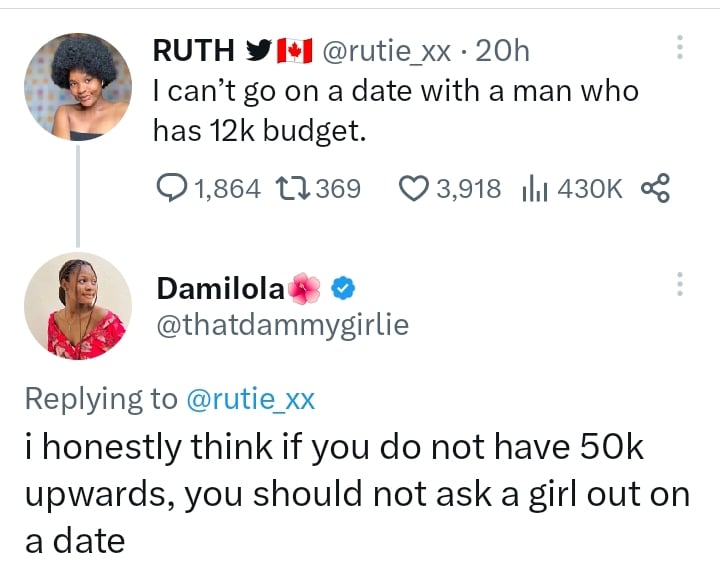Open the @rutie_xx link after 'Replying to'

click(x=250, y=398)
